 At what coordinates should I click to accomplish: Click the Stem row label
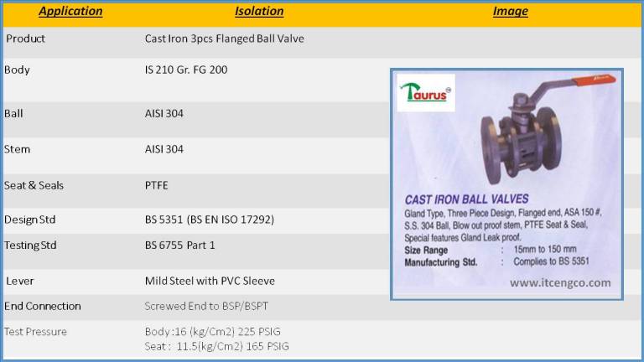[17, 149]
